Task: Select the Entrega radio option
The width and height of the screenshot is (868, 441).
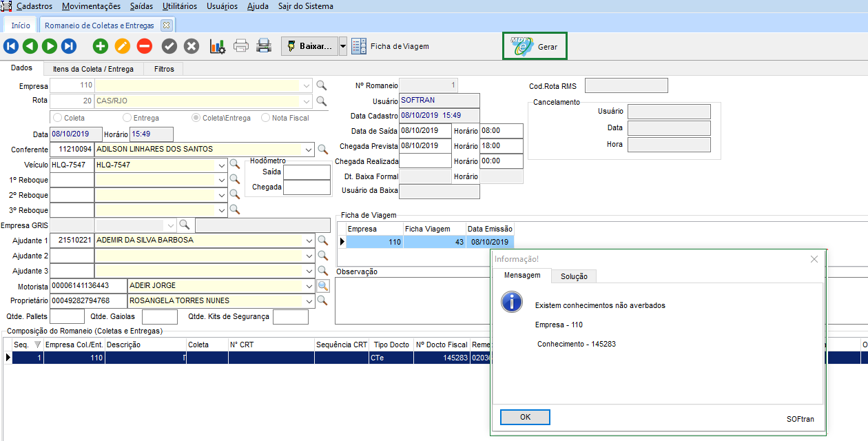Action: tap(127, 118)
